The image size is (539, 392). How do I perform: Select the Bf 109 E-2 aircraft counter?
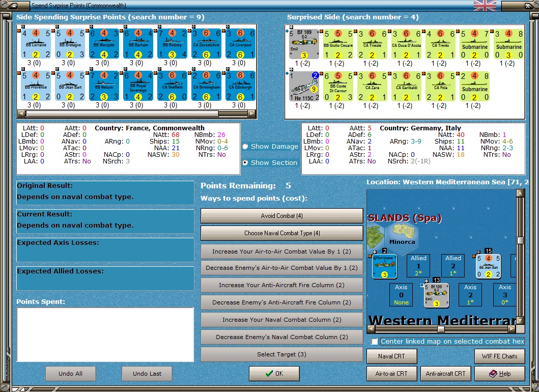click(304, 44)
